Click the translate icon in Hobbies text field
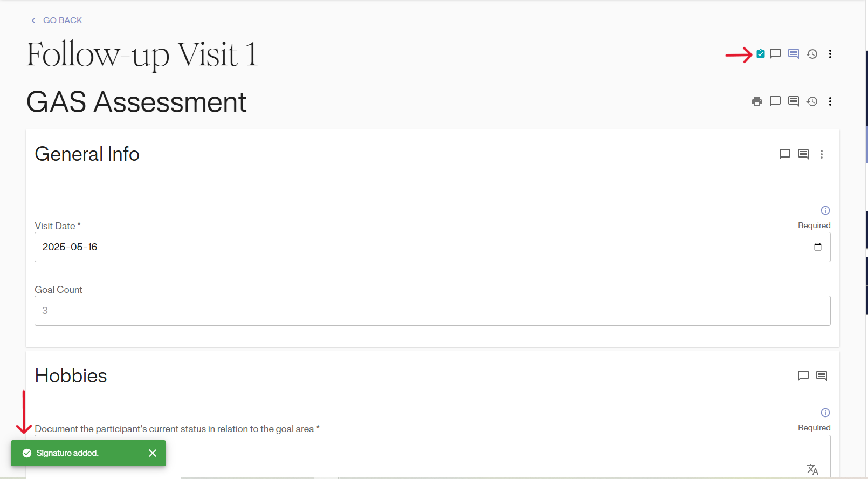The height and width of the screenshot is (479, 868). click(x=812, y=469)
